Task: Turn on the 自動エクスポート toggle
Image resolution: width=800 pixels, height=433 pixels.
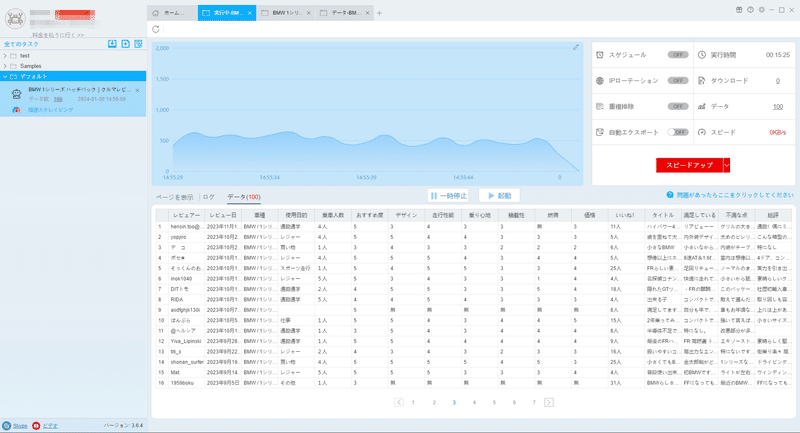Action: pos(678,132)
